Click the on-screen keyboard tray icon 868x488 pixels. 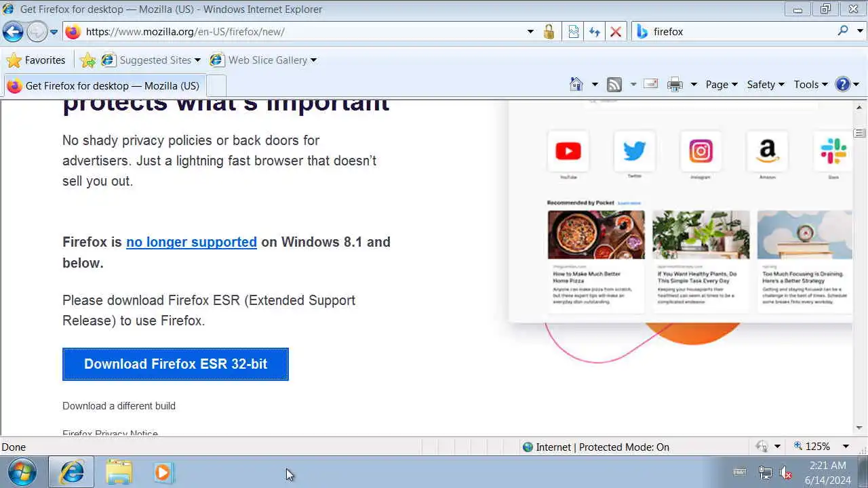tap(740, 472)
